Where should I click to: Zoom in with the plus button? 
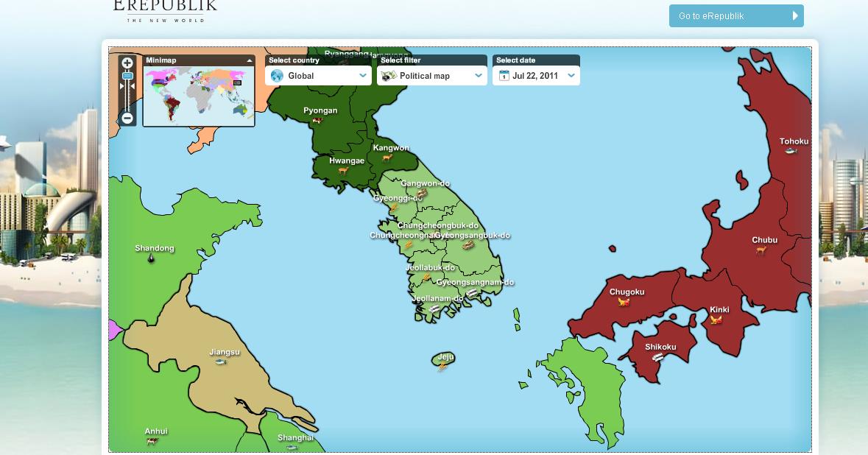click(x=127, y=63)
